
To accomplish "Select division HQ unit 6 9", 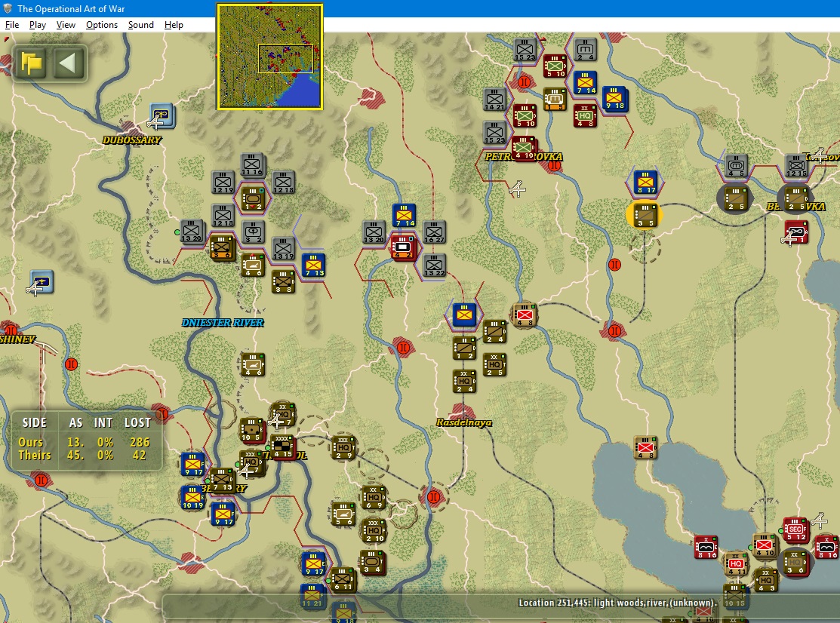I will coord(374,498).
